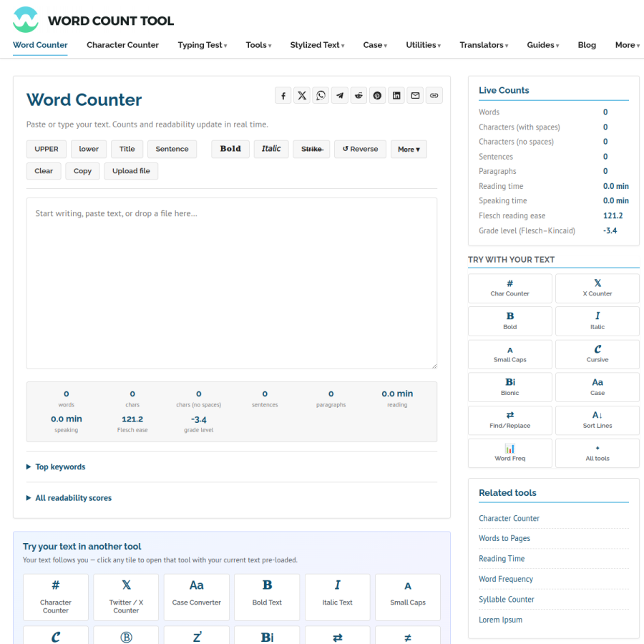The width and height of the screenshot is (644, 644).
Task: Open the More navigation dropdown
Action: tap(627, 45)
